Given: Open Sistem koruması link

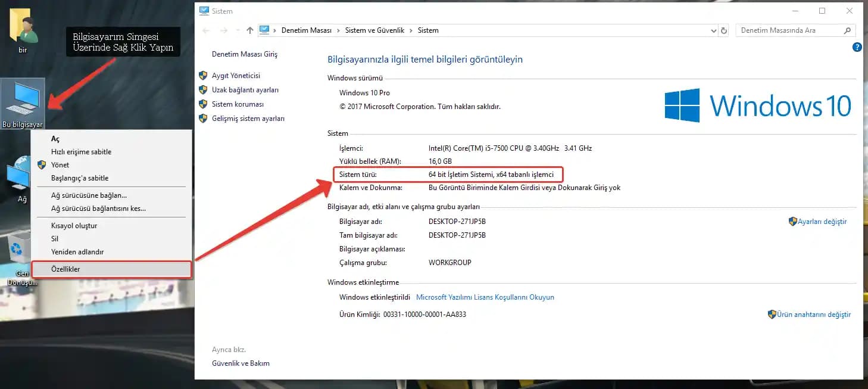Looking at the screenshot, I should [238, 104].
